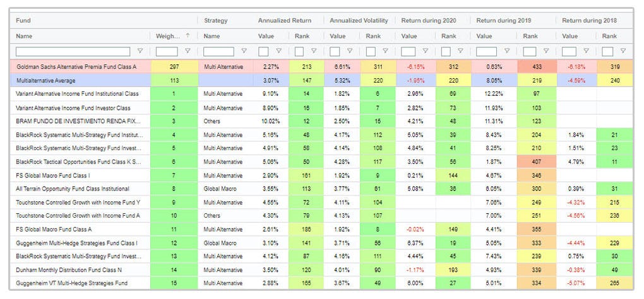Open the Annualized Volatility Rank filter funnel
The height and width of the screenshot is (299, 644).
coord(385,51)
